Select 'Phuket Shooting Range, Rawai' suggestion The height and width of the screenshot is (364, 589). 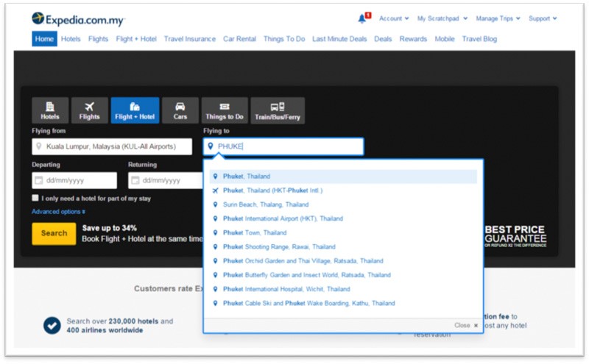343,247
